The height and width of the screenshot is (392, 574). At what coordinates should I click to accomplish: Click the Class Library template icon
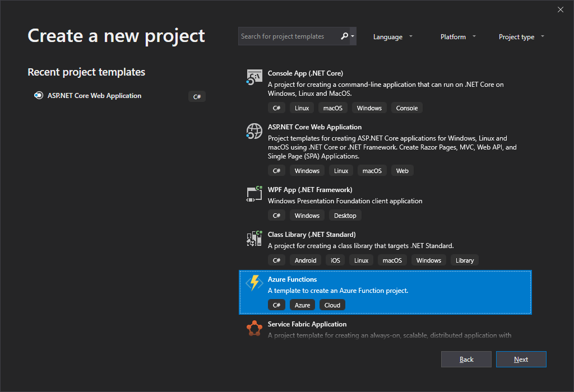point(254,239)
